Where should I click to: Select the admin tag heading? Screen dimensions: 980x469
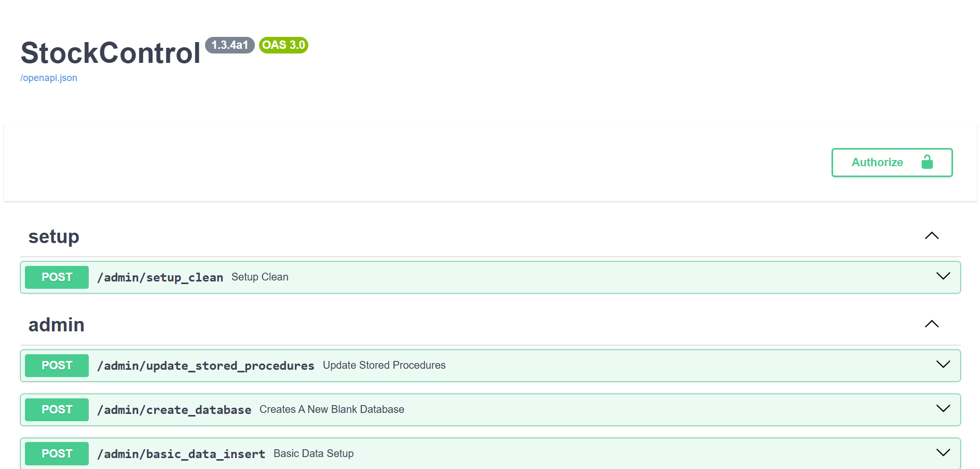(57, 325)
